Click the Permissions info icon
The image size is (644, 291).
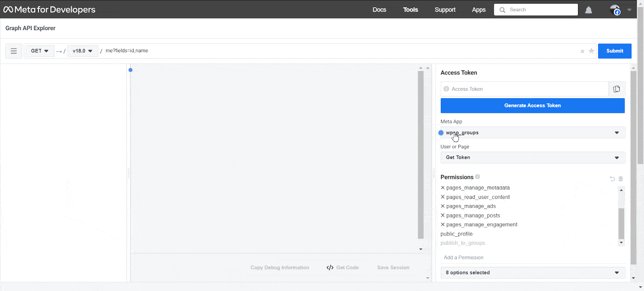point(477,176)
